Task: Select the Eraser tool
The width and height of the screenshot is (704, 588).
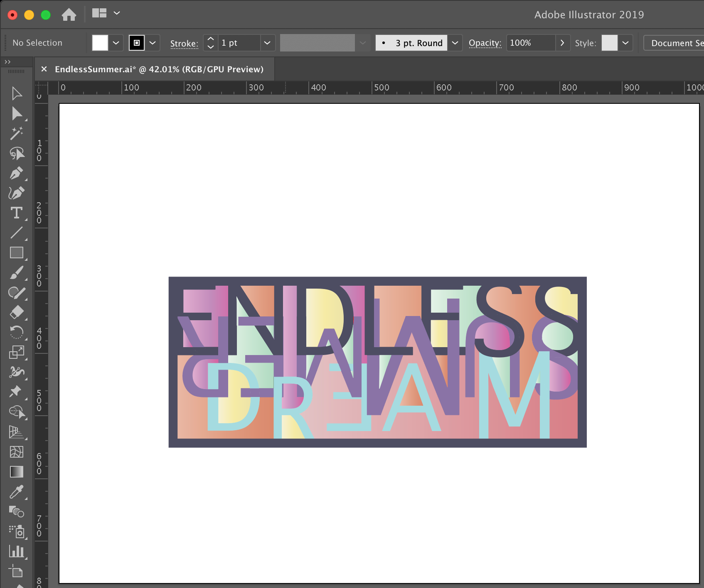Action: 17,312
